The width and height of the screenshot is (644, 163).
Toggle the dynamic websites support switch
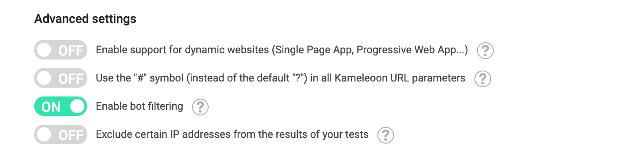[61, 50]
